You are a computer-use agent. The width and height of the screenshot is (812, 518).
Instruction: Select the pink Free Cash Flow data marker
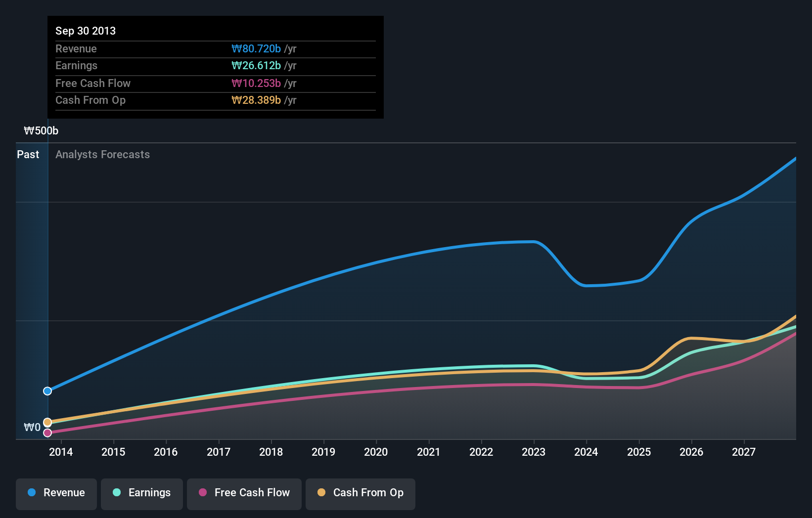(47, 432)
